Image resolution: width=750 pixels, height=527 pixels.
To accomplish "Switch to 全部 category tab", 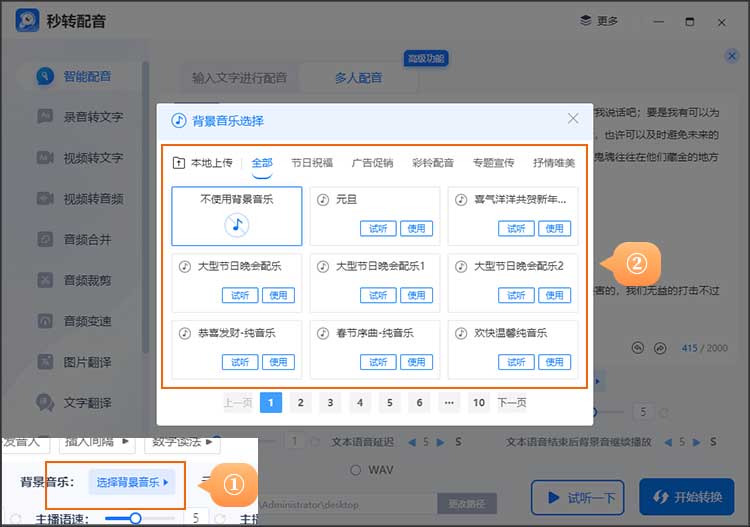I will (262, 163).
